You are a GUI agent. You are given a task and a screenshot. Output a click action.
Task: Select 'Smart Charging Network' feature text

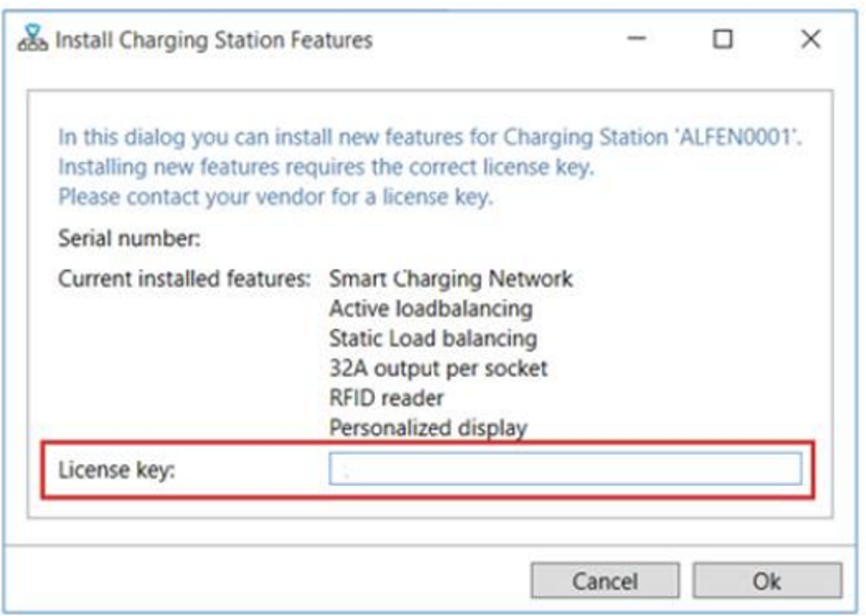[450, 278]
